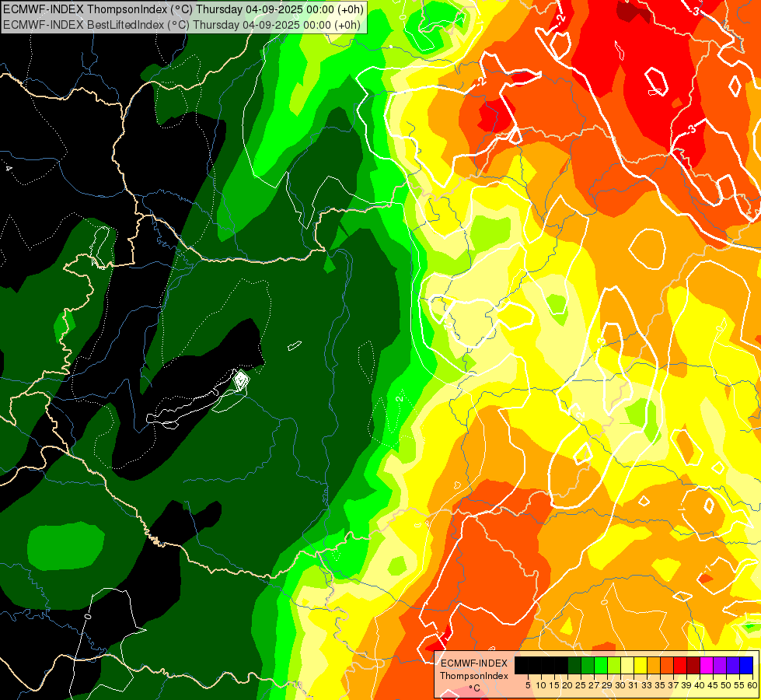Click legend scale value 40
Viewport: 761px width, 700px height.
click(x=700, y=685)
